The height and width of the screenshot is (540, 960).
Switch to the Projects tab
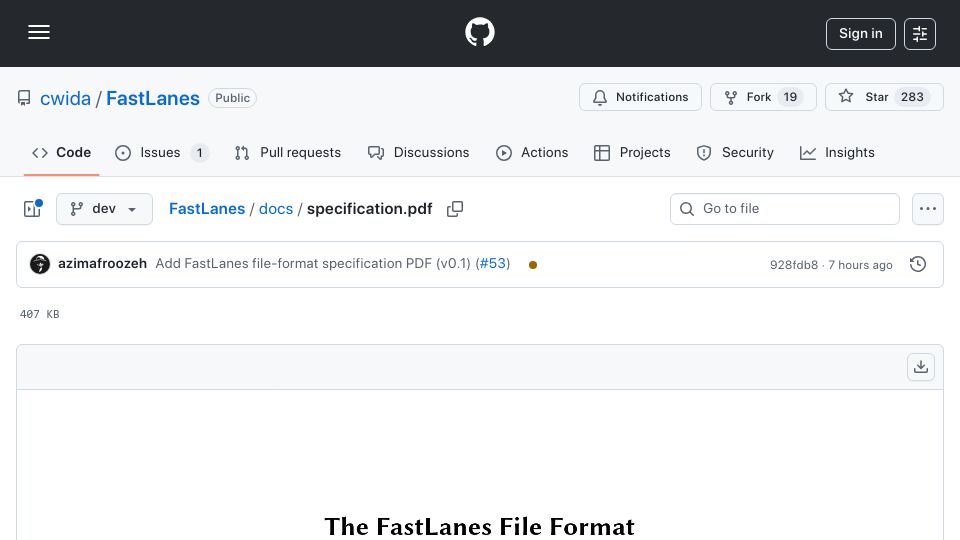[632, 152]
